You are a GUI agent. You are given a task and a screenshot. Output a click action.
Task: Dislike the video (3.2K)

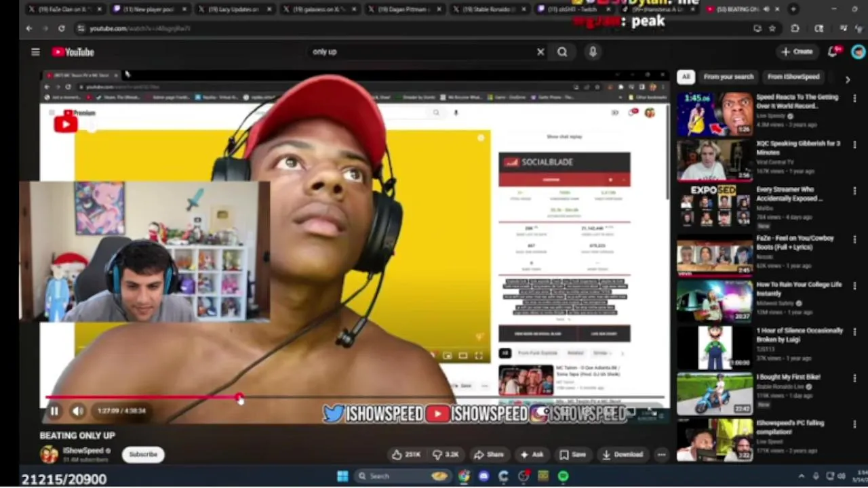click(447, 454)
